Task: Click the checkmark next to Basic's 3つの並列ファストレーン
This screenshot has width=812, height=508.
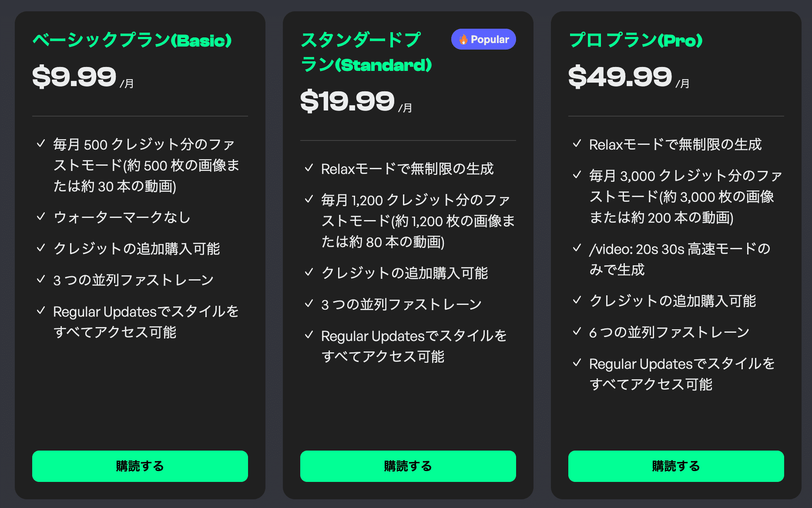Action: [x=41, y=279]
